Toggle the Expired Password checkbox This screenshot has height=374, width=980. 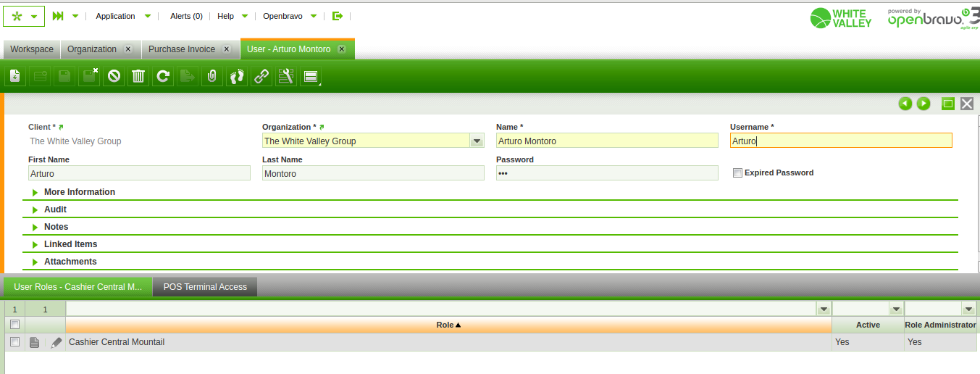(x=737, y=173)
